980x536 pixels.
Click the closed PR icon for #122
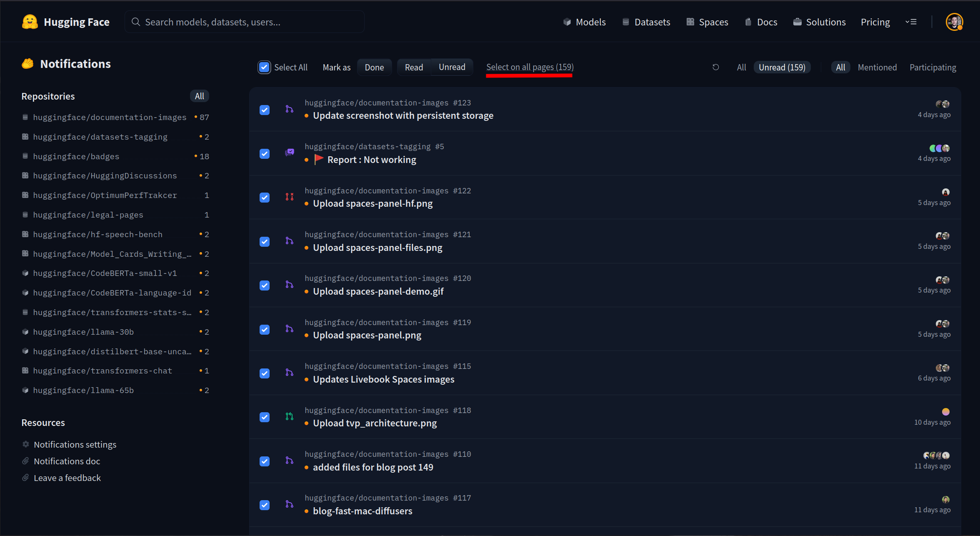click(x=289, y=197)
